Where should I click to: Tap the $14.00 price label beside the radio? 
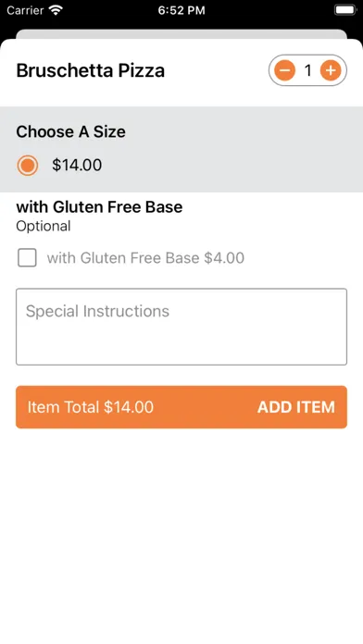tap(77, 165)
